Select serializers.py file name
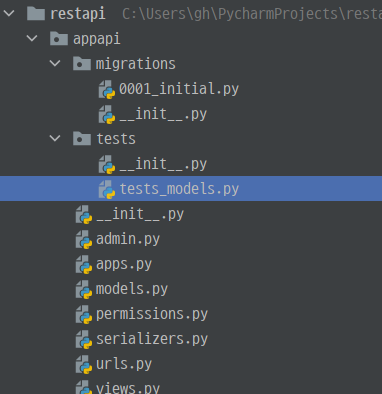The height and width of the screenshot is (394, 382). click(x=152, y=339)
